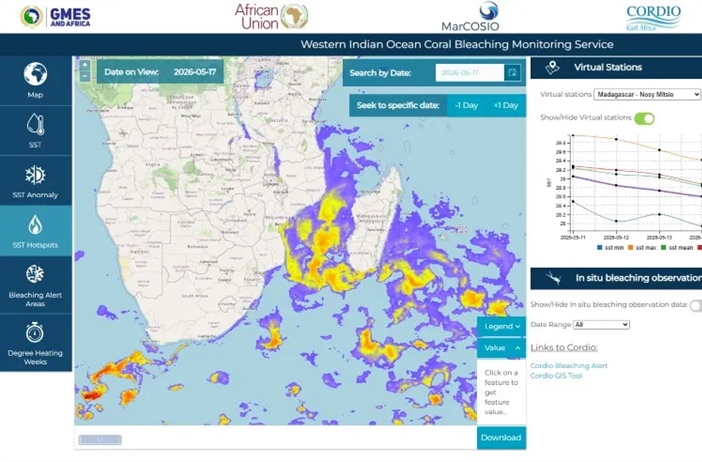702x462 pixels.
Task: Click Western Indian Ocean Coral Bleaching title
Action: pyautogui.click(x=457, y=44)
